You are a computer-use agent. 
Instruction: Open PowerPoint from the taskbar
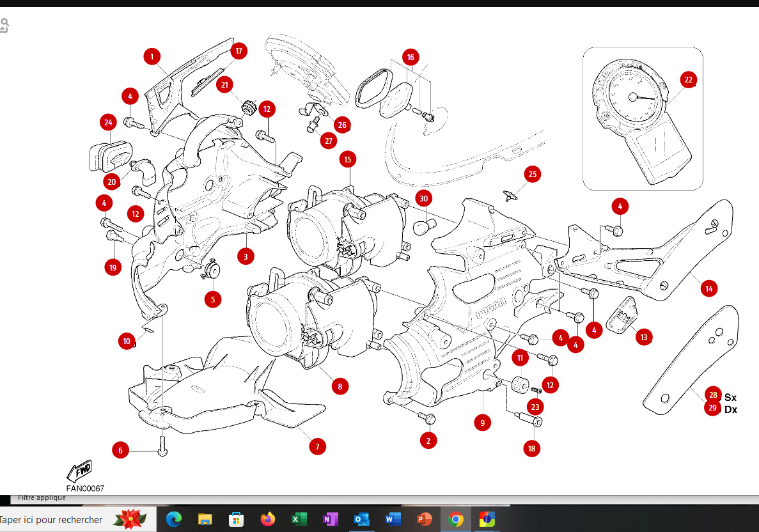point(424,519)
